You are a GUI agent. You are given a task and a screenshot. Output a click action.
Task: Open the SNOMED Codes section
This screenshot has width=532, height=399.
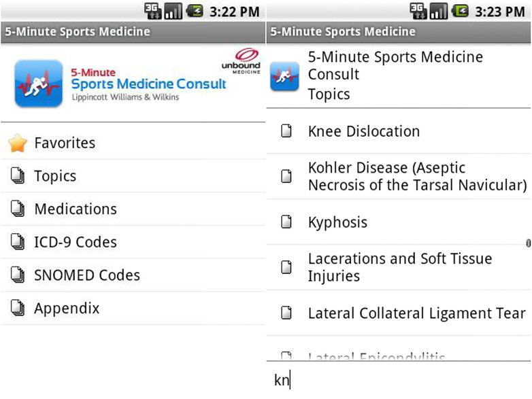(133, 275)
